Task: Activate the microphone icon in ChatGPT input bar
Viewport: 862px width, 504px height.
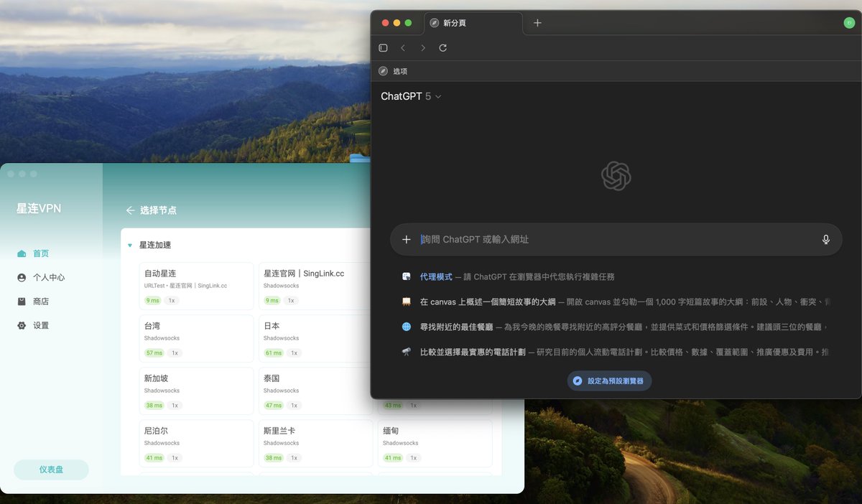Action: [825, 240]
